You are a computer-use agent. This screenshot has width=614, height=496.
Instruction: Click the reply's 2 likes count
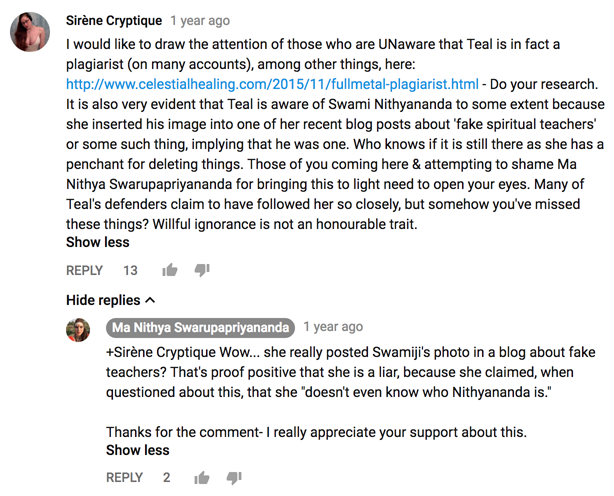166,478
